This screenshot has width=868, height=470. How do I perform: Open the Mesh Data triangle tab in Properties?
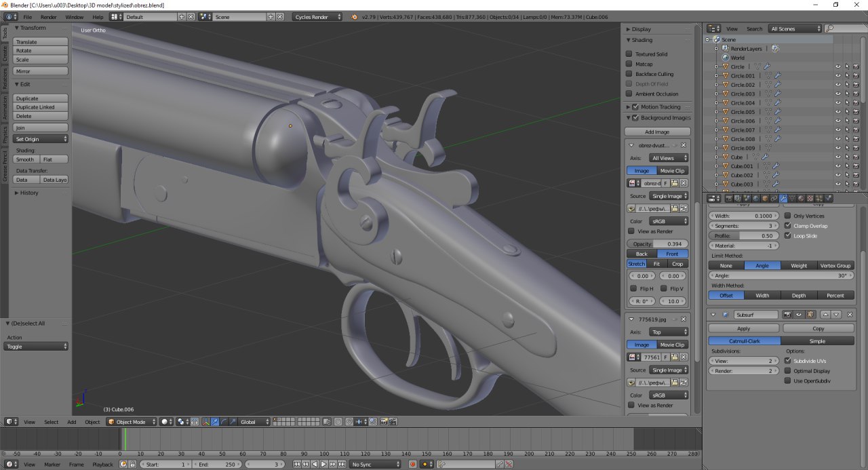coord(792,198)
